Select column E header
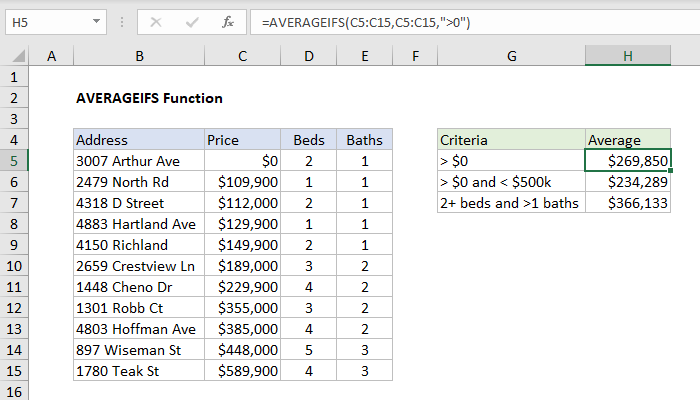The width and height of the screenshot is (700, 400). [365, 56]
